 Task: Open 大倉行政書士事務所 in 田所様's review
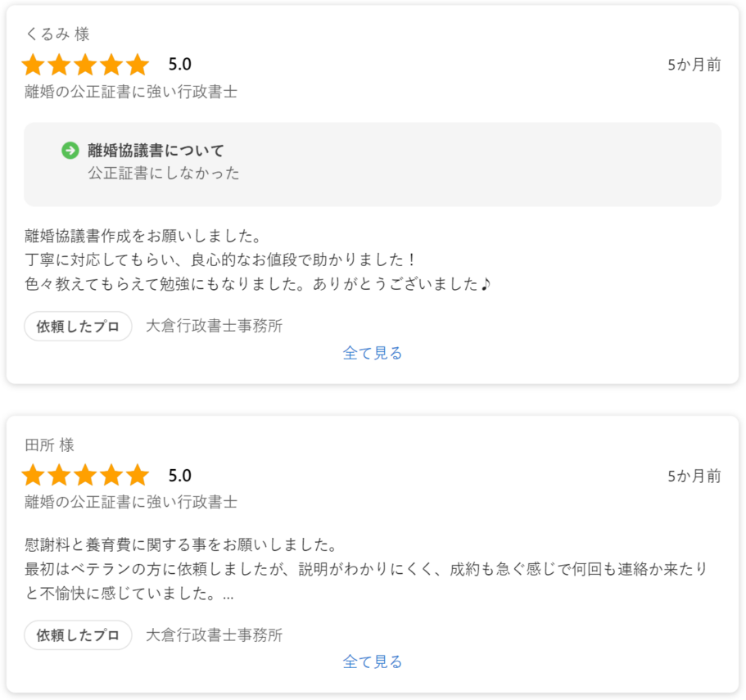tap(214, 635)
